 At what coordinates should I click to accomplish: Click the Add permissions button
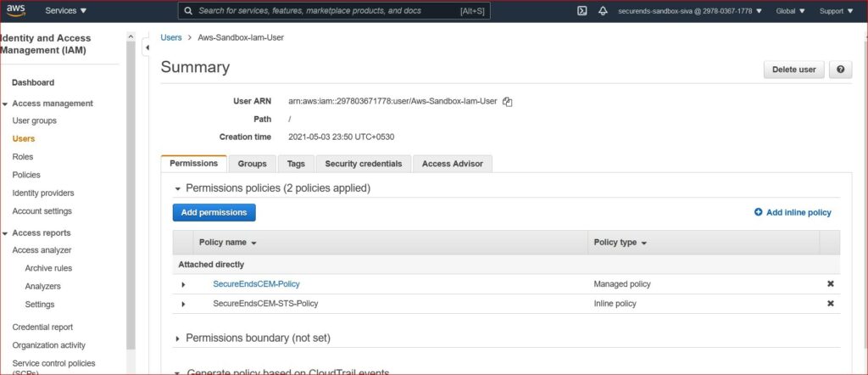click(214, 213)
